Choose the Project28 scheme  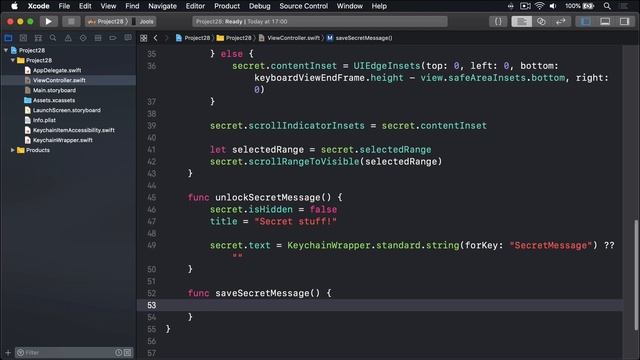[x=106, y=22]
